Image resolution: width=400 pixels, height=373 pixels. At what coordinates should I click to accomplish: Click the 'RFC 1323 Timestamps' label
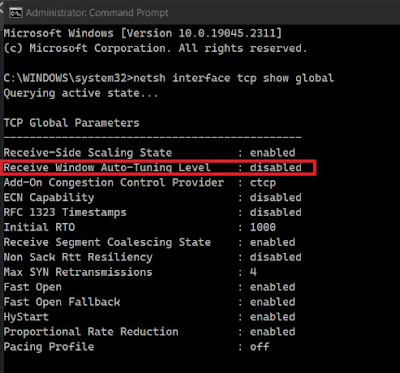coord(65,212)
